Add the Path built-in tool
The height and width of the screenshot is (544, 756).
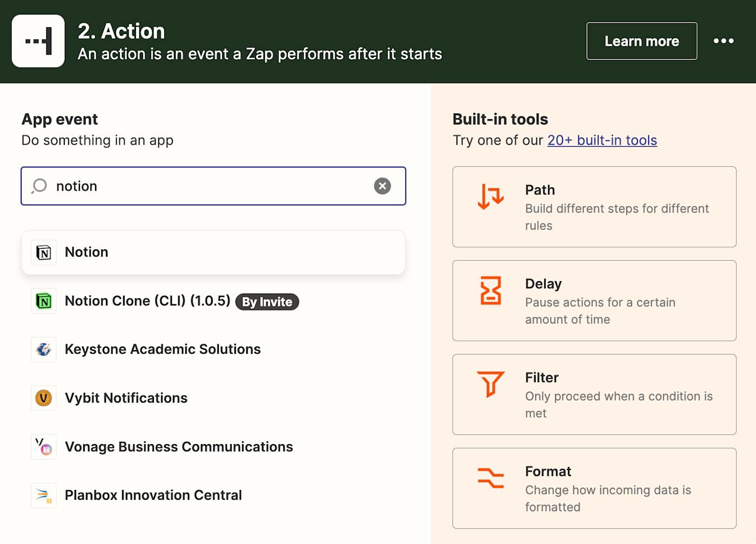coord(594,207)
